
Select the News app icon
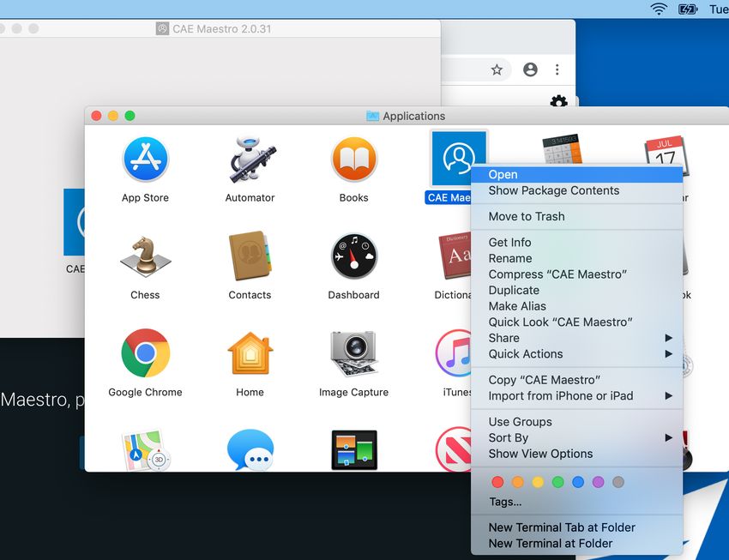454,449
